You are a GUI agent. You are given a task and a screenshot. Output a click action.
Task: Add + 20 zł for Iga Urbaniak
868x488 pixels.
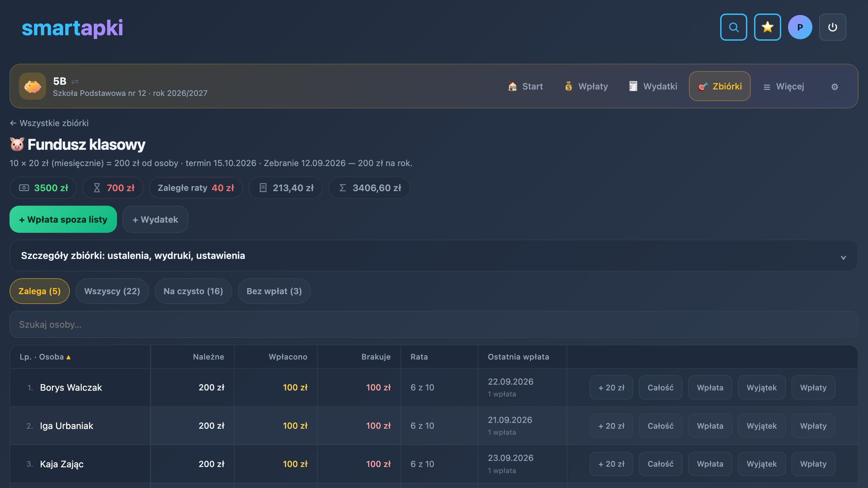[x=611, y=426]
